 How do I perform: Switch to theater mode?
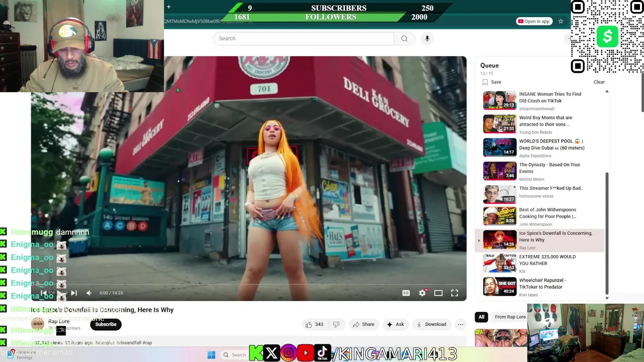click(438, 293)
